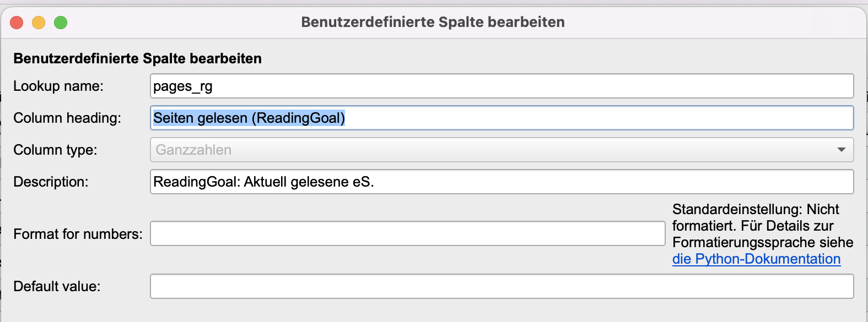Minimize the window using the yellow button
This screenshot has width=868, height=322.
(39, 23)
